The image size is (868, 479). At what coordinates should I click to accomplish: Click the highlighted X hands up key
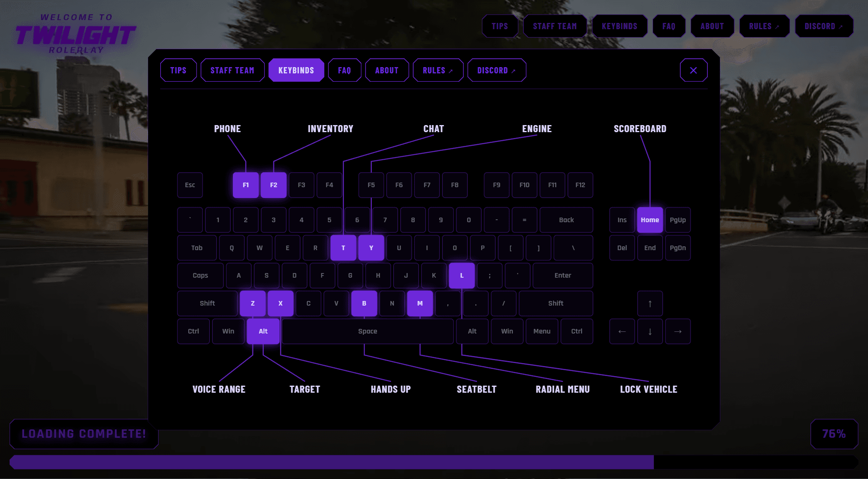click(x=280, y=303)
